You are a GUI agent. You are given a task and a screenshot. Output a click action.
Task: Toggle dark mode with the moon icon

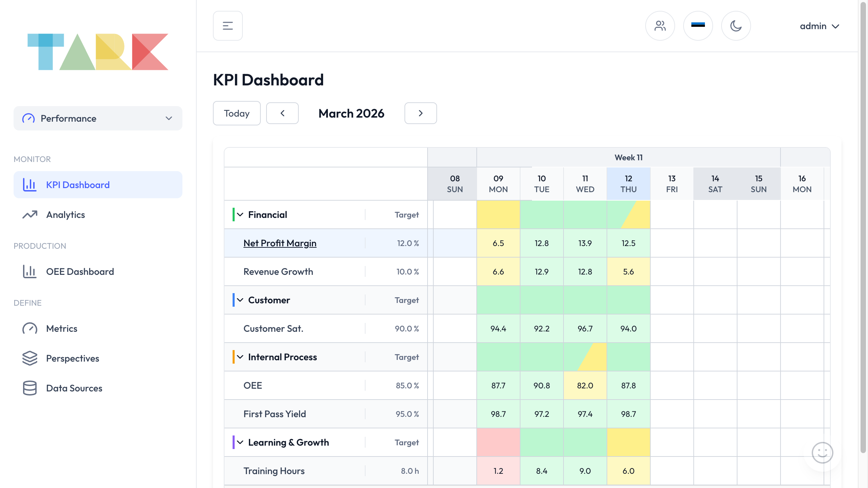click(736, 25)
